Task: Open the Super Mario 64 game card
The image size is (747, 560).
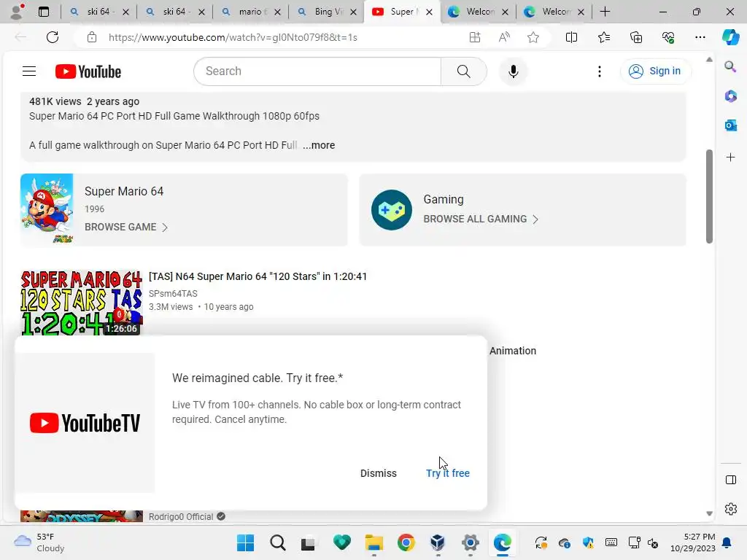Action: coord(184,209)
